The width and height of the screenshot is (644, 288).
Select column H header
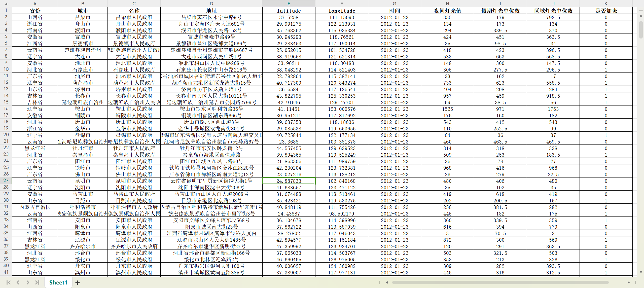[x=447, y=4]
